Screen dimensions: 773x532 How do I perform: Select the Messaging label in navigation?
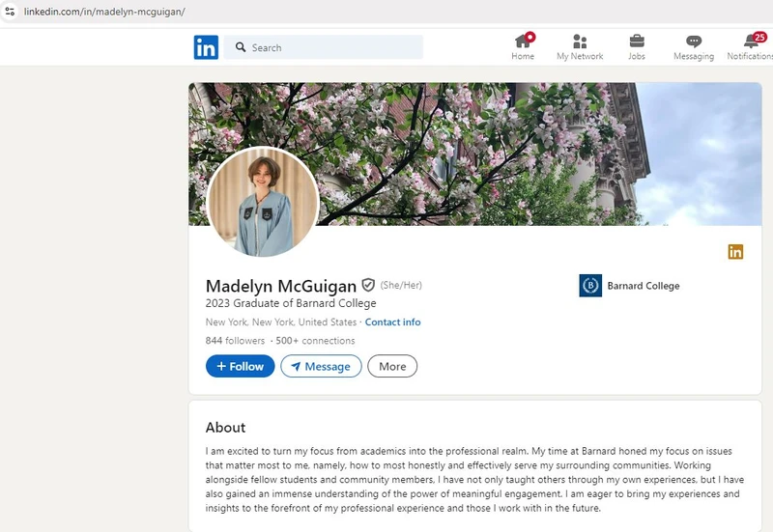click(x=694, y=56)
